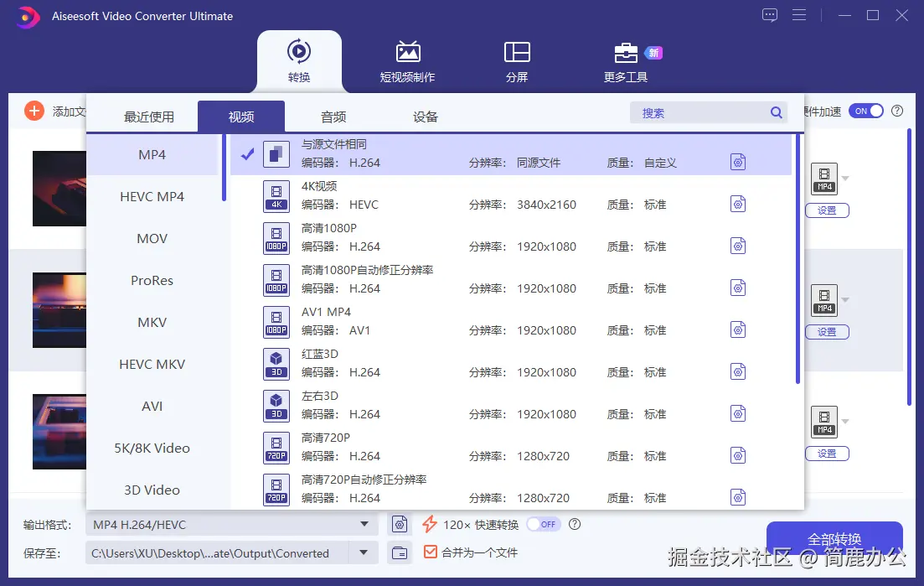Uncheck the 合并为一个文件 checkbox

(x=431, y=552)
